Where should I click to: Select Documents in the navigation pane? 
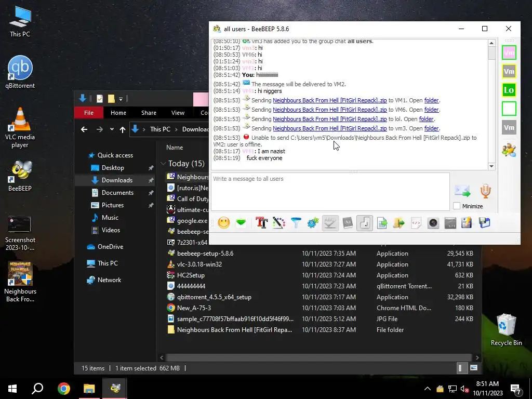(x=117, y=193)
